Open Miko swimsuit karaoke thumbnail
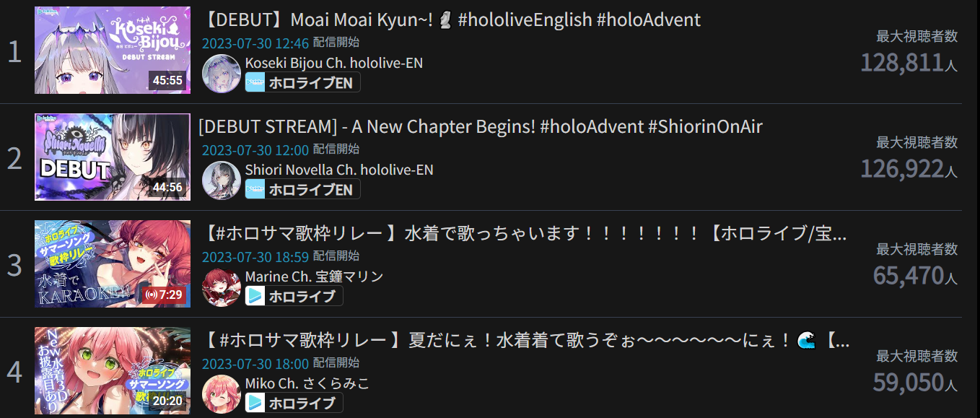This screenshot has height=418, width=980. 113,370
